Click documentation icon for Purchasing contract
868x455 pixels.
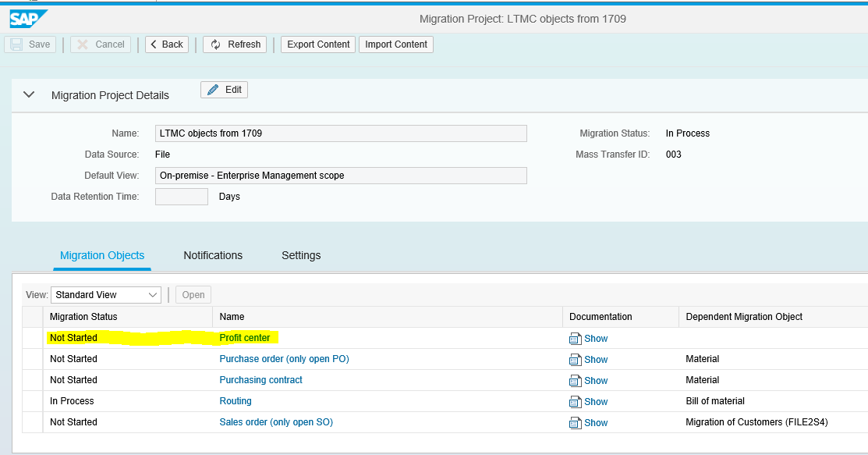click(576, 381)
